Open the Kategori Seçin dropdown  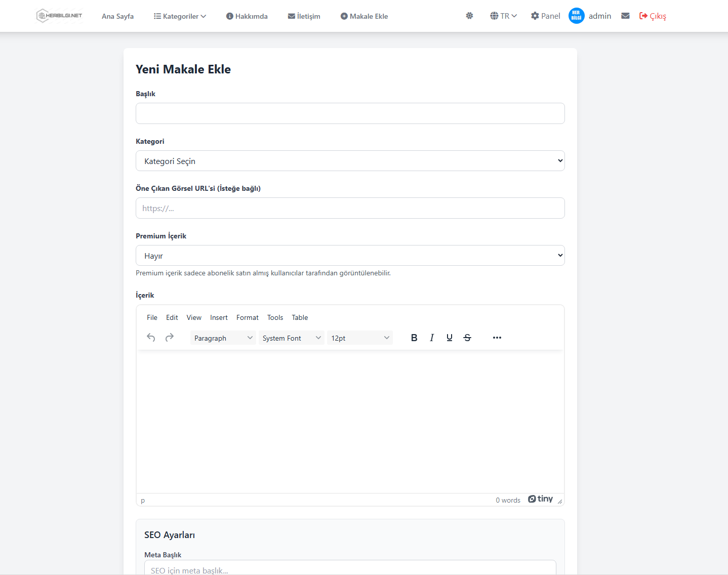coord(350,161)
